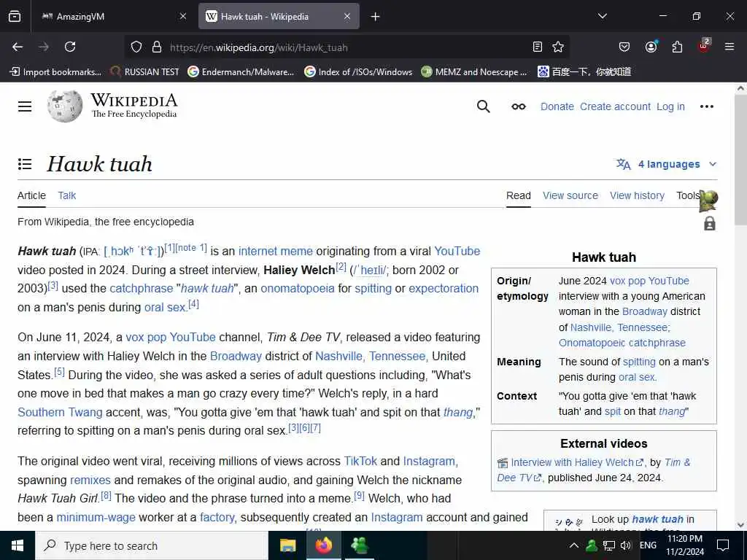Follow the onomatopoeia link

298,289
